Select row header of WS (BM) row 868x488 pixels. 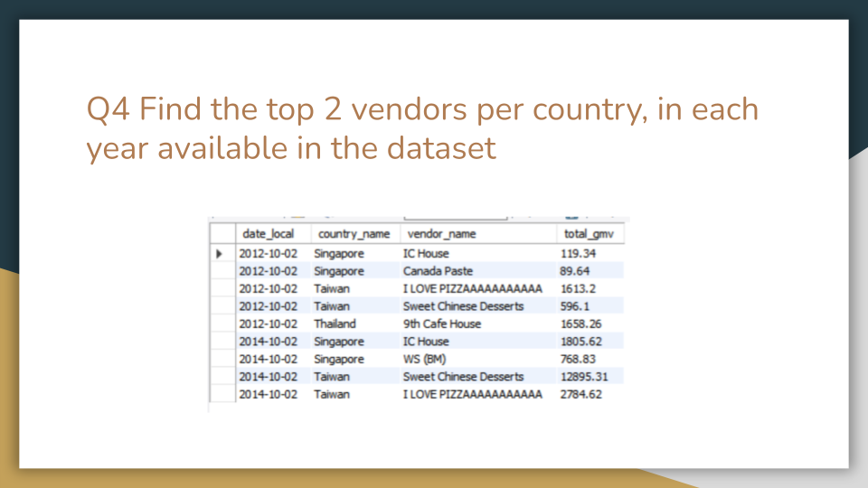pos(223,359)
